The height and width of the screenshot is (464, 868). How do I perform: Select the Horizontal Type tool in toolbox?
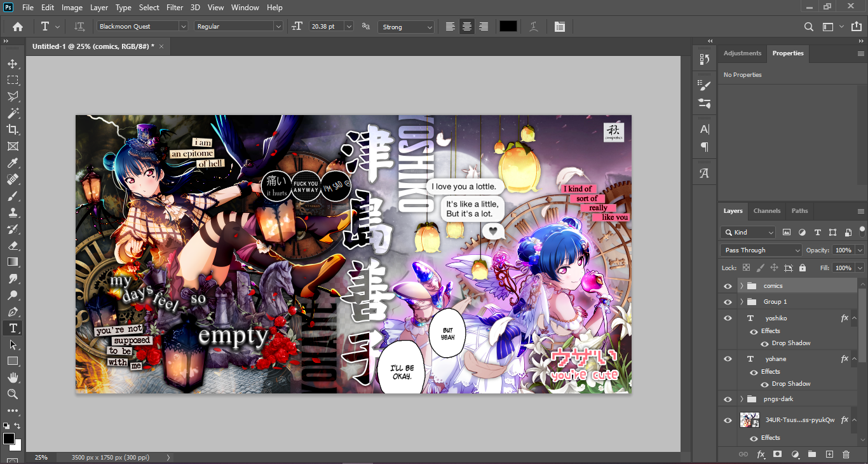tap(12, 328)
